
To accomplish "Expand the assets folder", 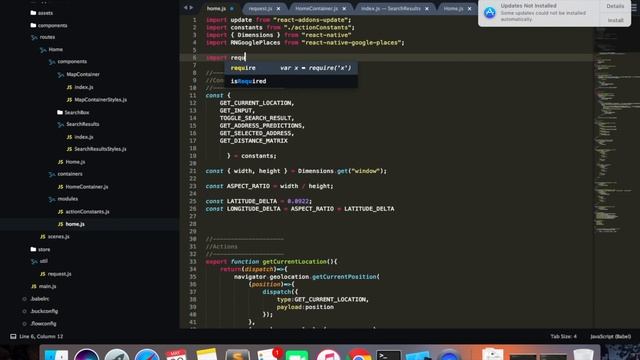I will (42, 13).
